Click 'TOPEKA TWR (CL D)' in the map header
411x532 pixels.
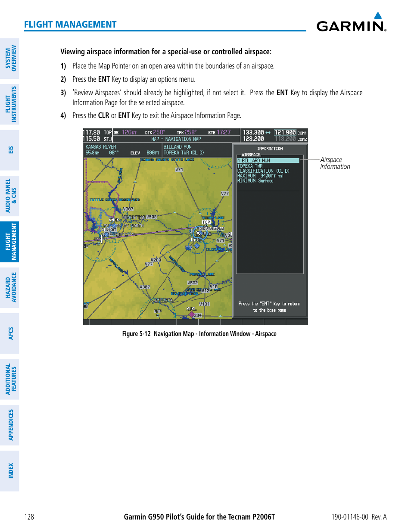[x=184, y=152]
